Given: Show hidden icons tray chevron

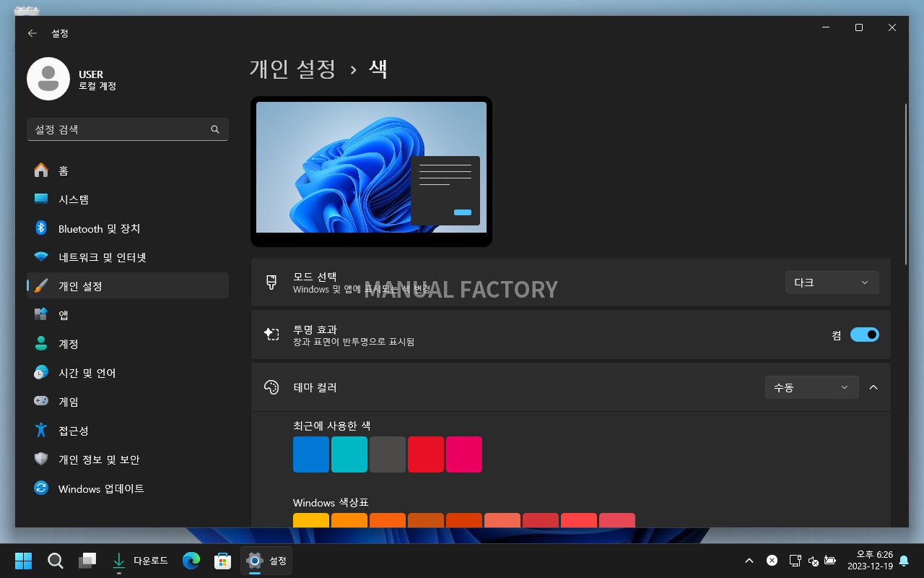Looking at the screenshot, I should pos(749,561).
